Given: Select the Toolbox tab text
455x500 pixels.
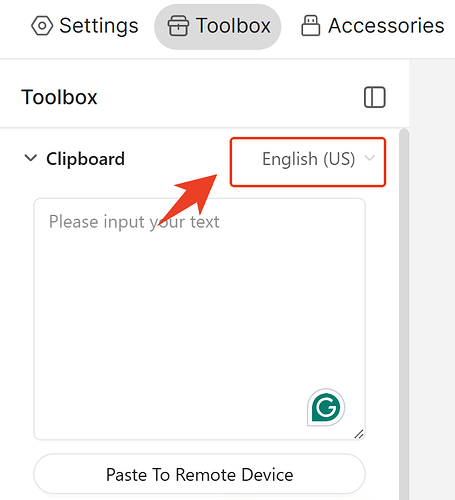Looking at the screenshot, I should [x=233, y=26].
